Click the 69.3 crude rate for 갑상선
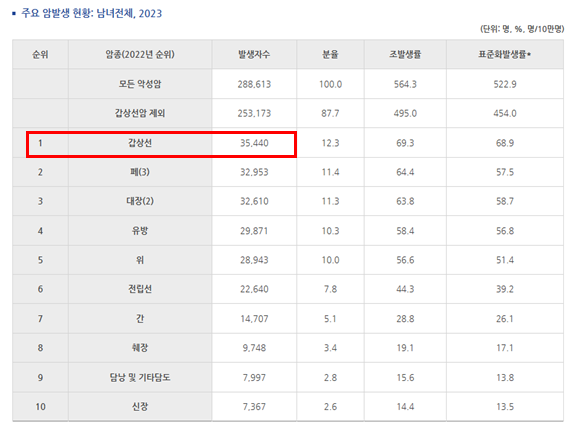 (405, 143)
